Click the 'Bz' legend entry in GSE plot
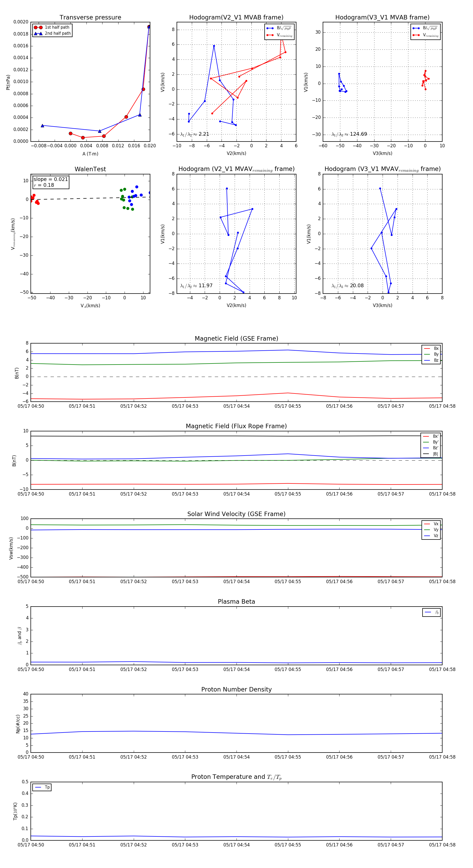 [431, 360]
